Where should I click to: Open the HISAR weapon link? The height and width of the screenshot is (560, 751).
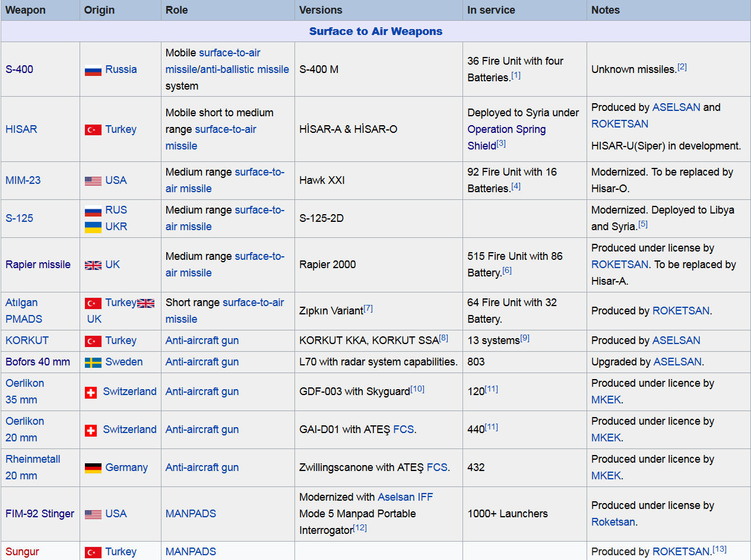21,129
